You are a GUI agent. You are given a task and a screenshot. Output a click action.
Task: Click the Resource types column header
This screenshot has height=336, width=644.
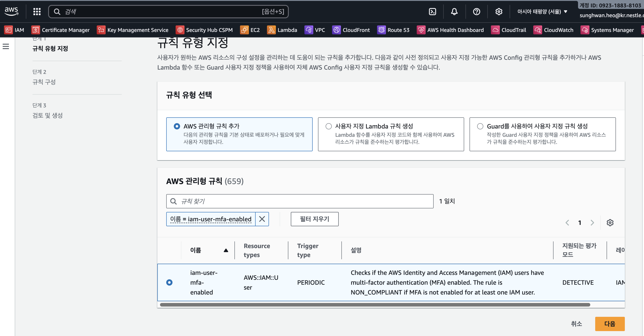point(257,250)
